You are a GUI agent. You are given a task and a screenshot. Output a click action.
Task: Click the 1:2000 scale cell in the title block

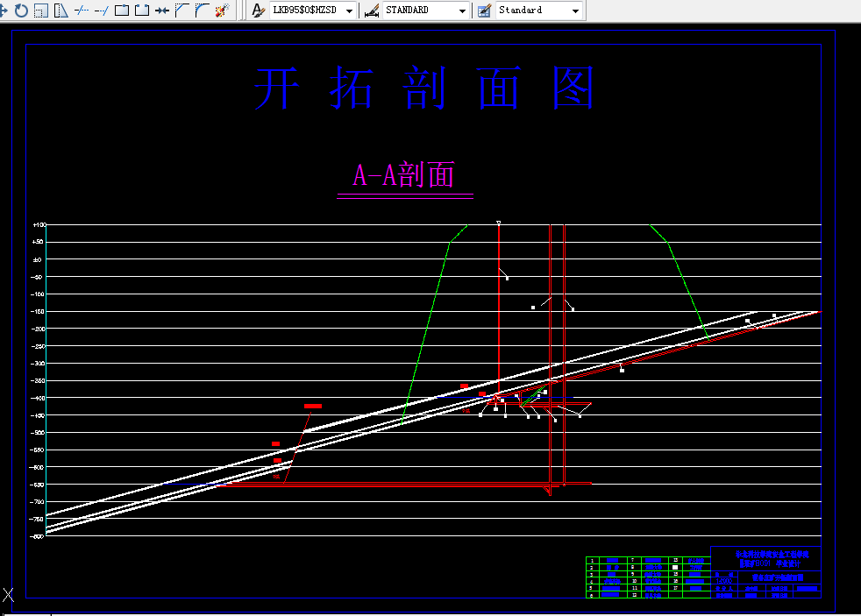tap(724, 581)
